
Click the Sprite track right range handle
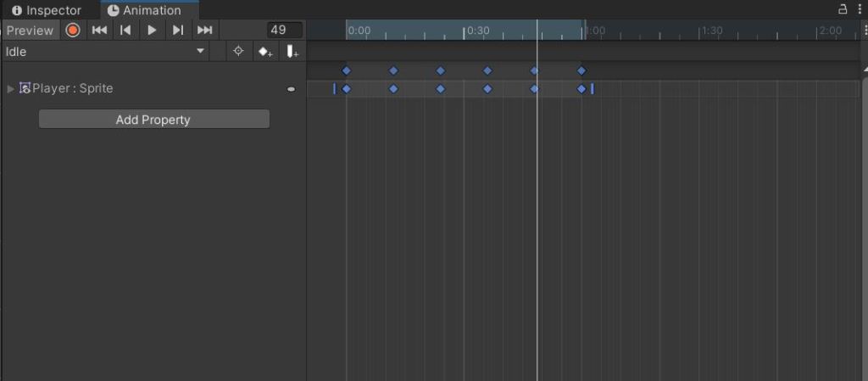tap(593, 88)
